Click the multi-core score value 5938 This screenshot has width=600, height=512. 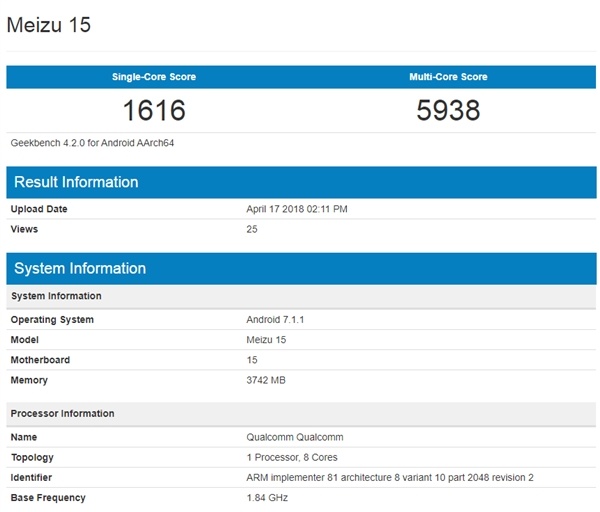448,110
